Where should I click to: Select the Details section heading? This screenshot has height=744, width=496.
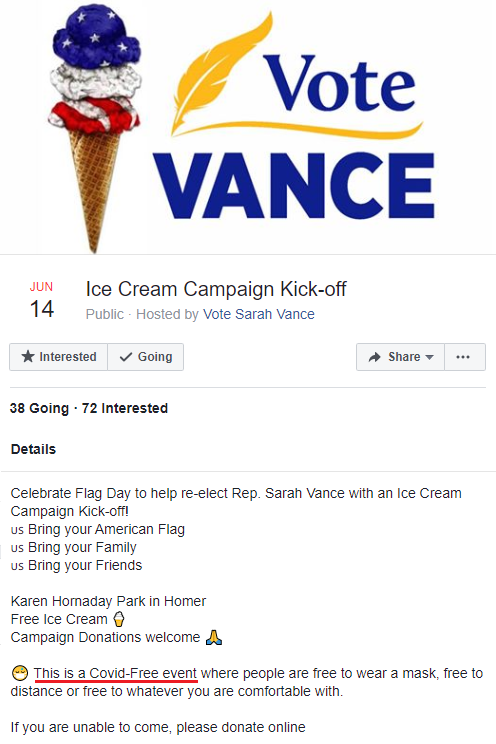point(33,449)
